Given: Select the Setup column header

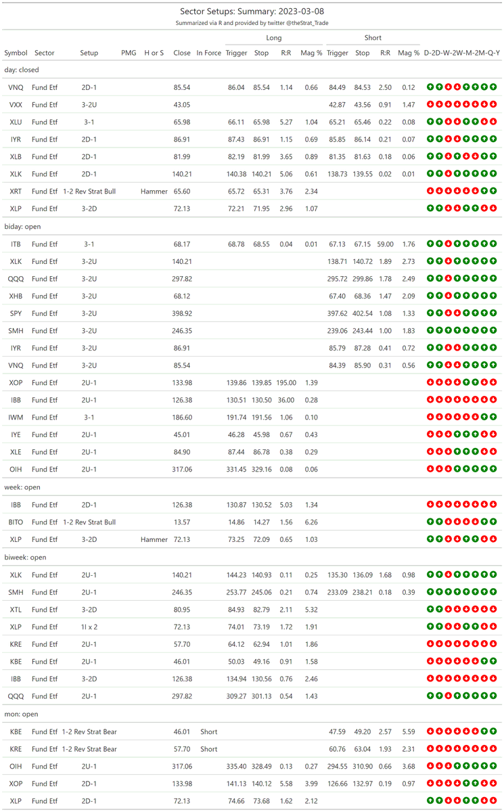Looking at the screenshot, I should [89, 53].
